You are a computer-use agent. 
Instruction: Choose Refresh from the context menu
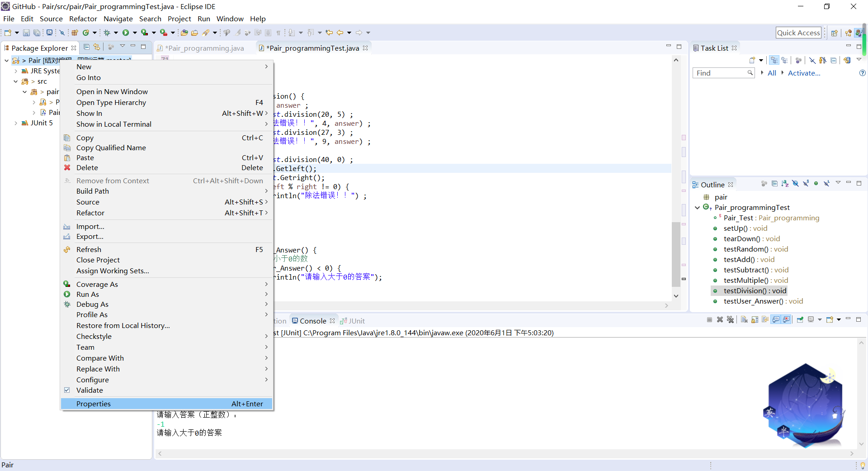click(167, 249)
